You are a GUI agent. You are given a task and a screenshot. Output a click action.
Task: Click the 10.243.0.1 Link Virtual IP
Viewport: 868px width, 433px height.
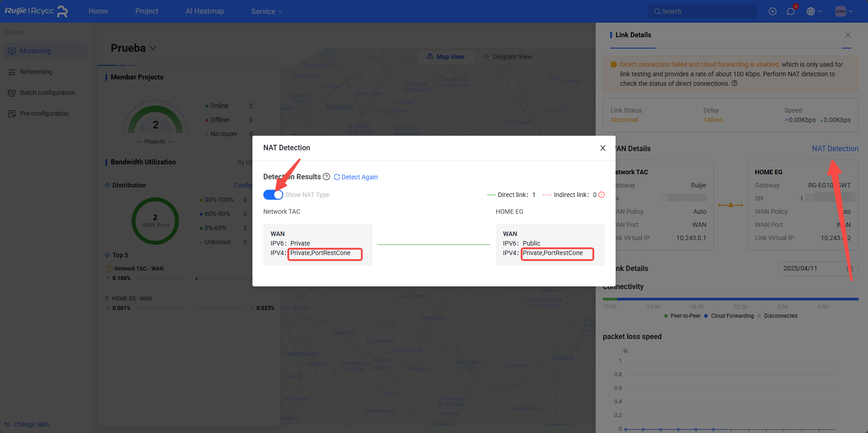[691, 238]
